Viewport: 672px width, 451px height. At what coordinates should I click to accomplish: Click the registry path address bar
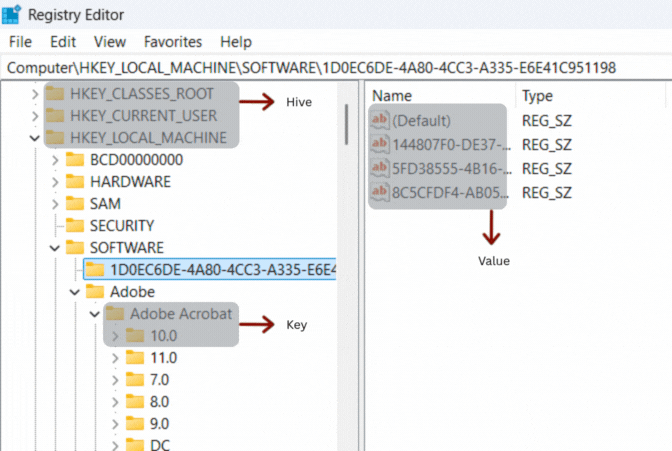(x=336, y=68)
